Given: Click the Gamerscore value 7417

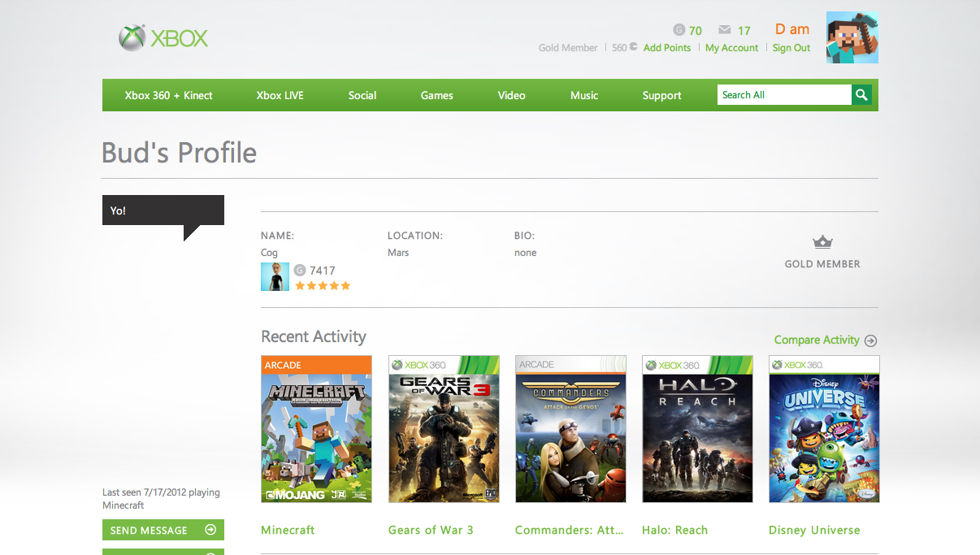Looking at the screenshot, I should (323, 271).
